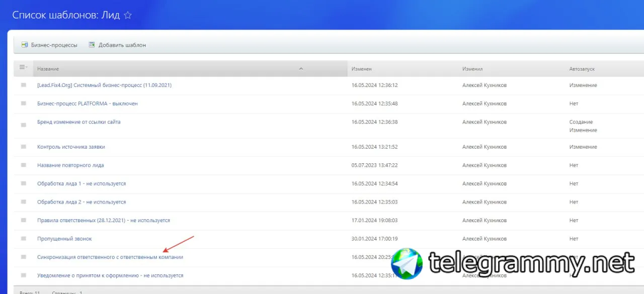Open Бренд изменение от ссылки сайта template
644x294 pixels.
pos(79,122)
